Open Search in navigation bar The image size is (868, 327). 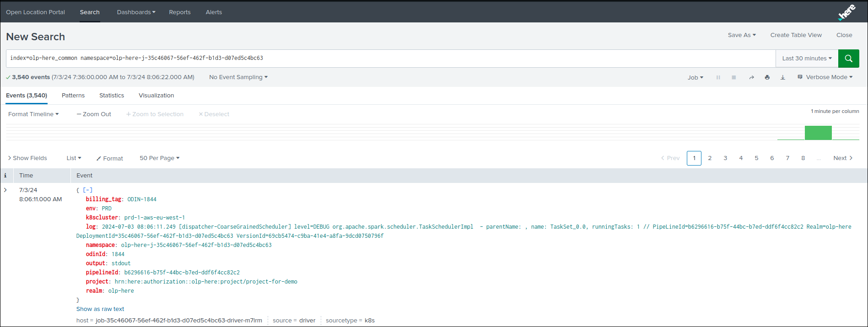pyautogui.click(x=90, y=12)
